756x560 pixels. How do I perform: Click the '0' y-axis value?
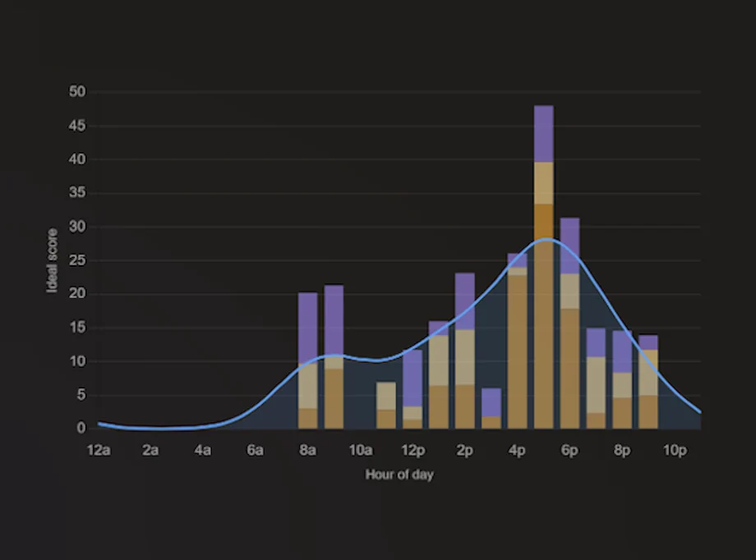point(81,428)
